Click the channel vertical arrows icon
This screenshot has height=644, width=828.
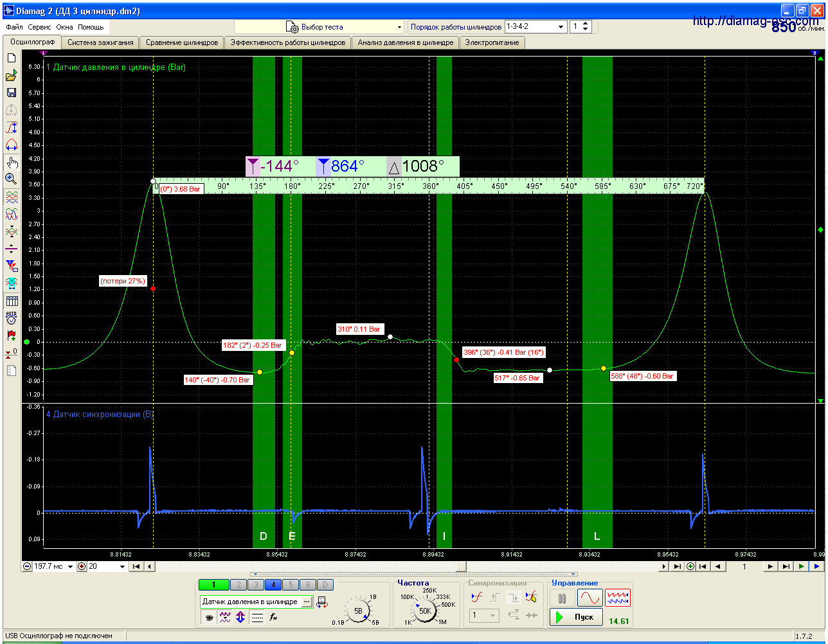(240, 617)
